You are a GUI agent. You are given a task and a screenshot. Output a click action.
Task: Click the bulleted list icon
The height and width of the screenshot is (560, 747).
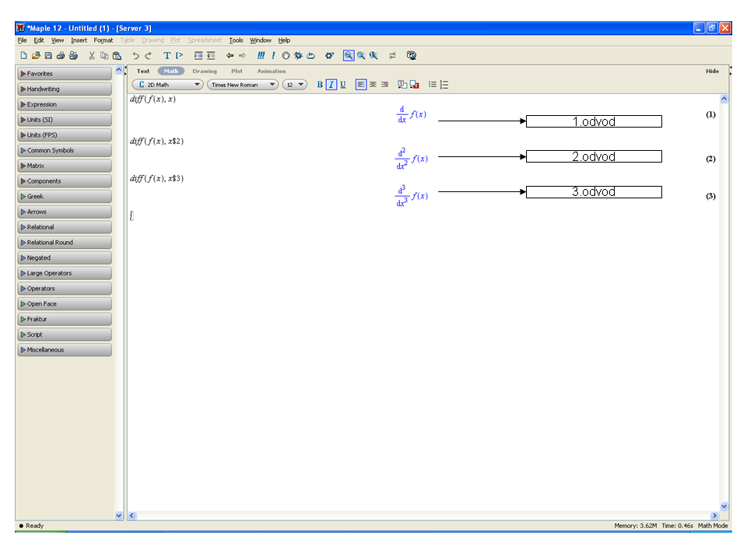(x=433, y=85)
